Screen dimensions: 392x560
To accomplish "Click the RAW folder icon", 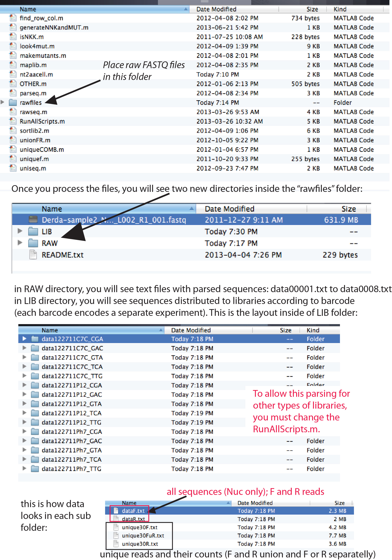I will [33, 243].
